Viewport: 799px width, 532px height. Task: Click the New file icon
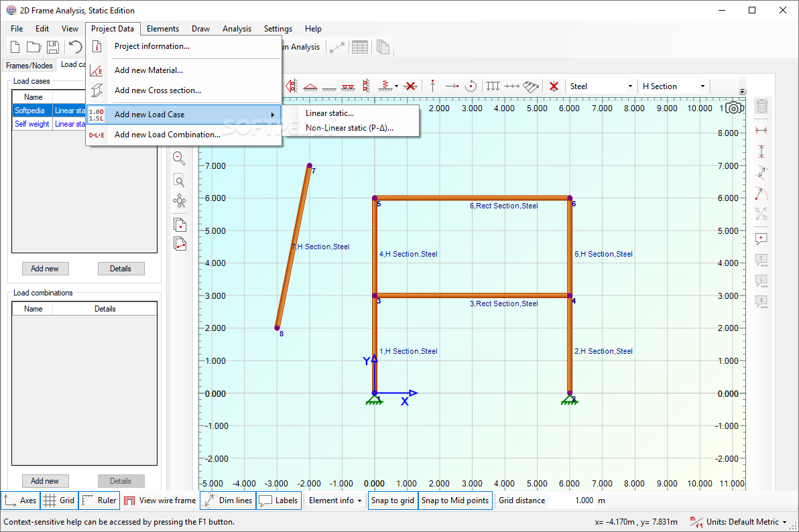coord(15,47)
